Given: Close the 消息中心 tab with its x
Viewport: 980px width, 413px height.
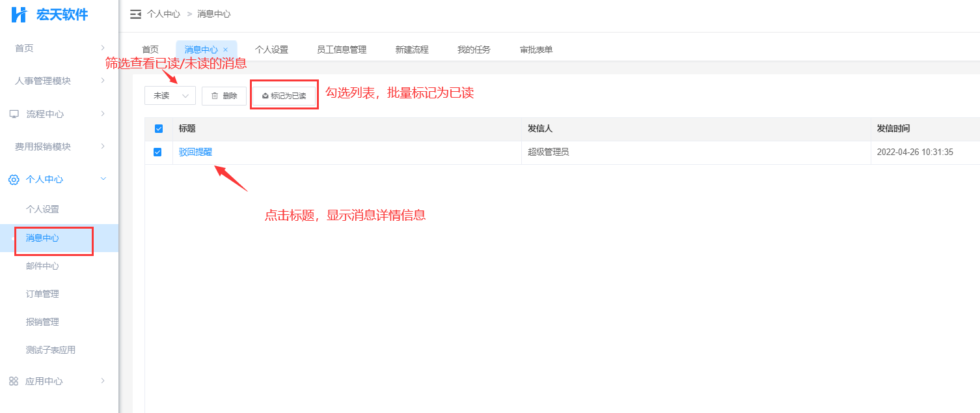Looking at the screenshot, I should (225, 50).
